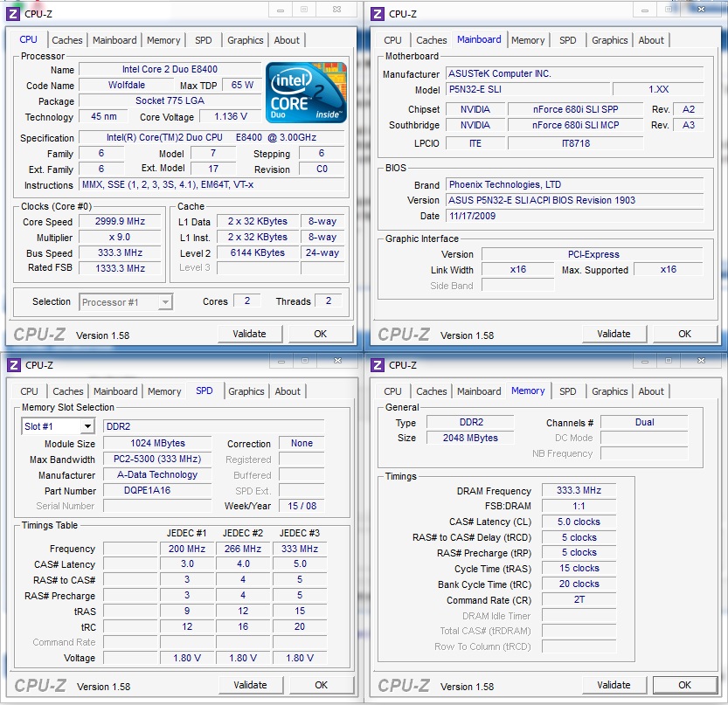Click the PC2-5300 Max Bandwidth field
Screen dimensions: 728x705
click(x=156, y=459)
